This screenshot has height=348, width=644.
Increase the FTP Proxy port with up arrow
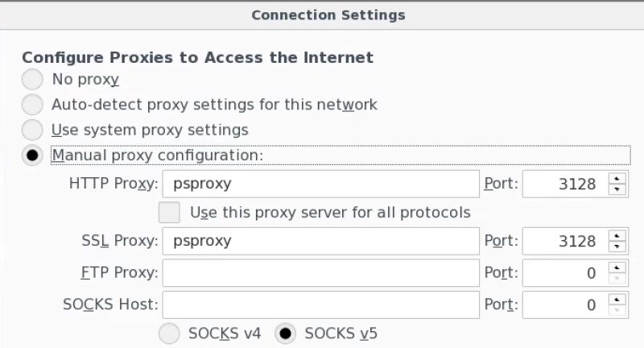click(x=617, y=268)
